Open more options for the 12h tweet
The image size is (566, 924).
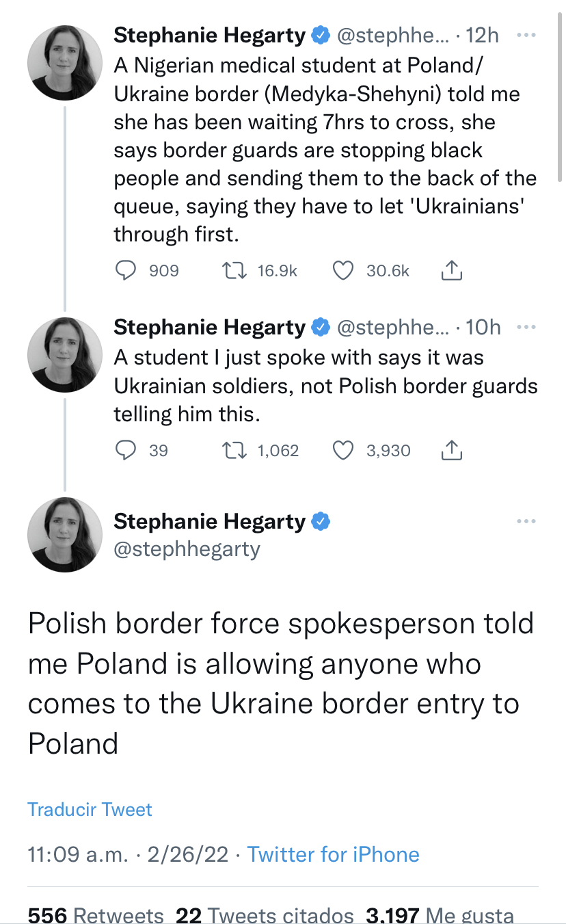526,36
